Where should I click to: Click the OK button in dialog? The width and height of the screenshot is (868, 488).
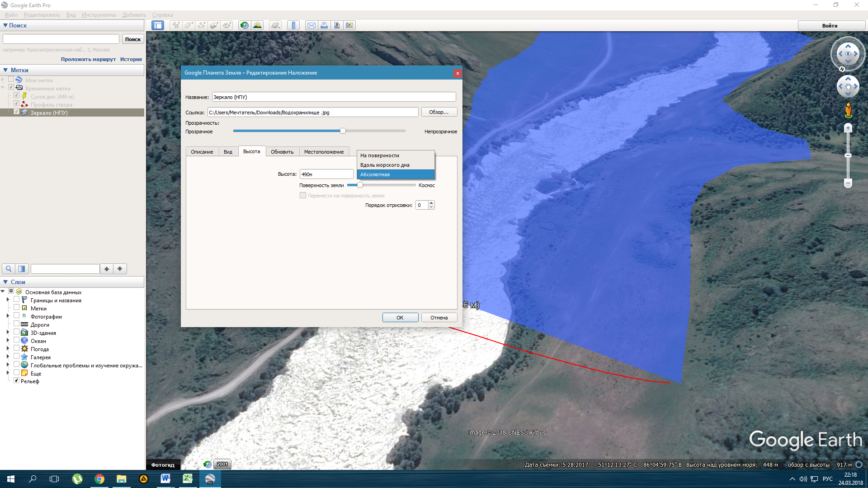[400, 318]
